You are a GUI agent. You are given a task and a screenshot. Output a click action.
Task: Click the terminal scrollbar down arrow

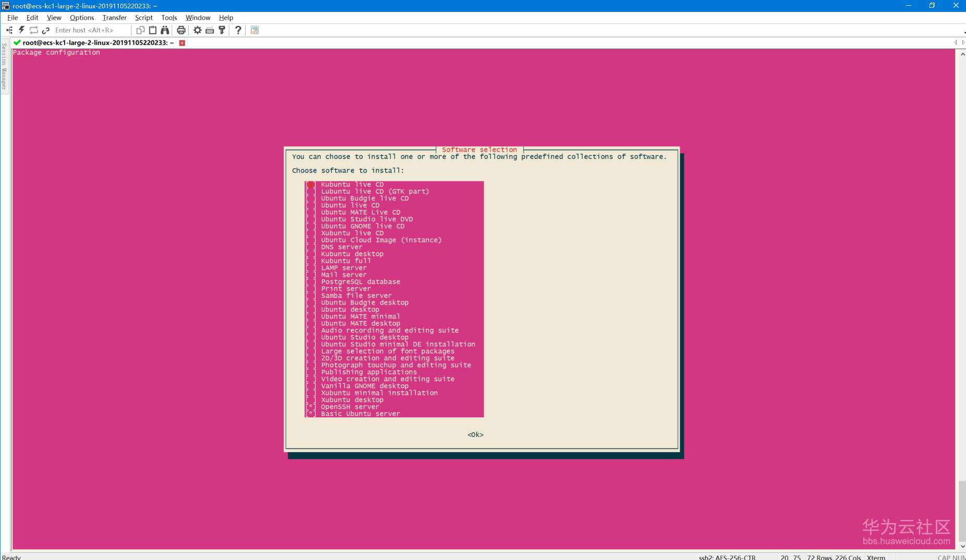962,546
